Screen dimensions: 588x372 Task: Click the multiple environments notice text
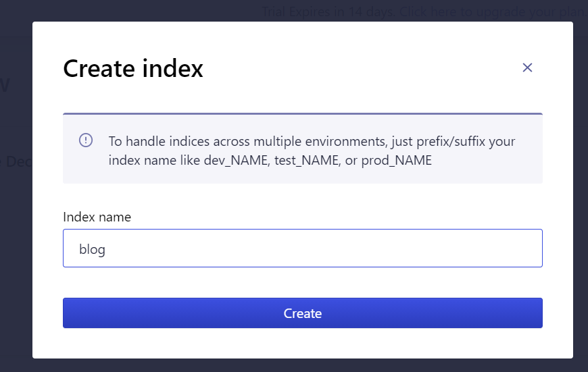[x=312, y=151]
